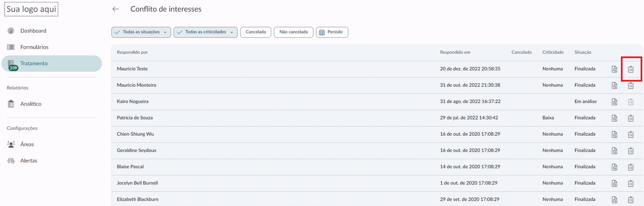
Task: View Jocelyn Bell Burnell response document icon
Action: [614, 183]
